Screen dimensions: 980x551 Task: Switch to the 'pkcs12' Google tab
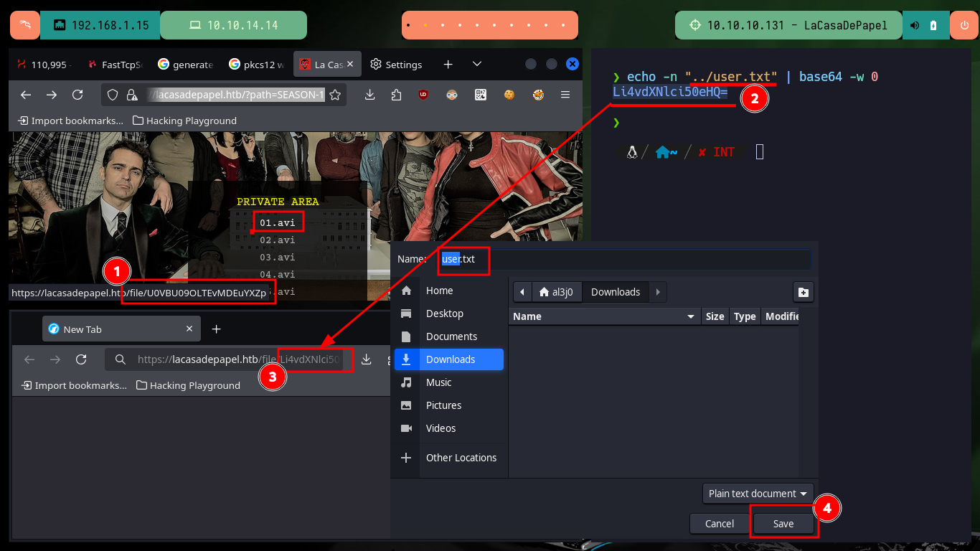tap(256, 65)
